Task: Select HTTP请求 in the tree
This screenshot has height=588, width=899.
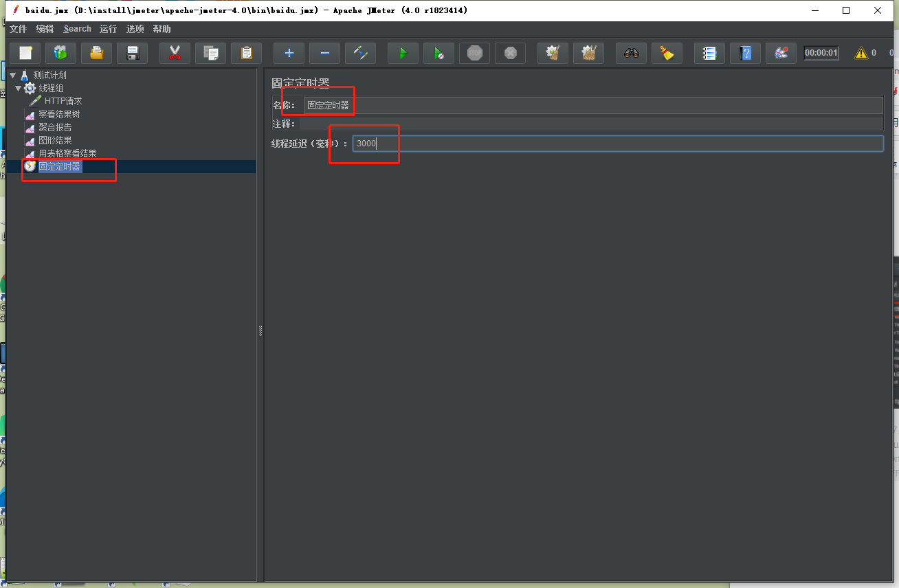Action: pyautogui.click(x=63, y=101)
